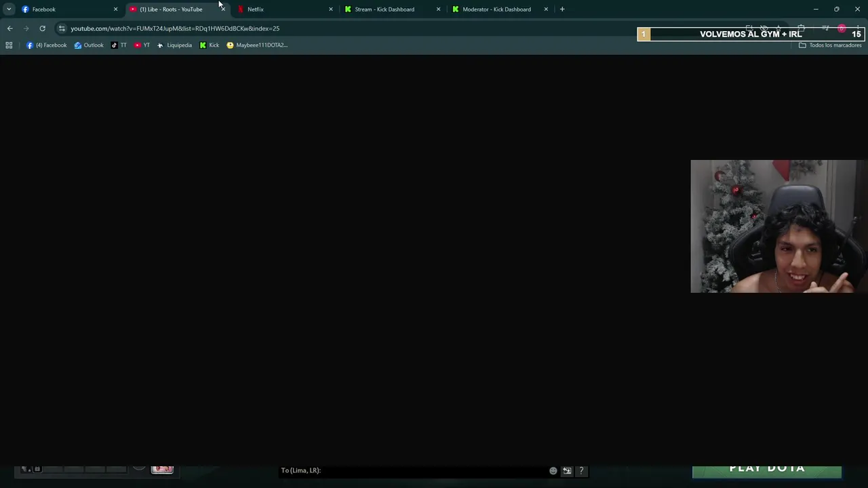Close the Facebook browser tab
This screenshot has width=868, height=488.
tap(115, 9)
